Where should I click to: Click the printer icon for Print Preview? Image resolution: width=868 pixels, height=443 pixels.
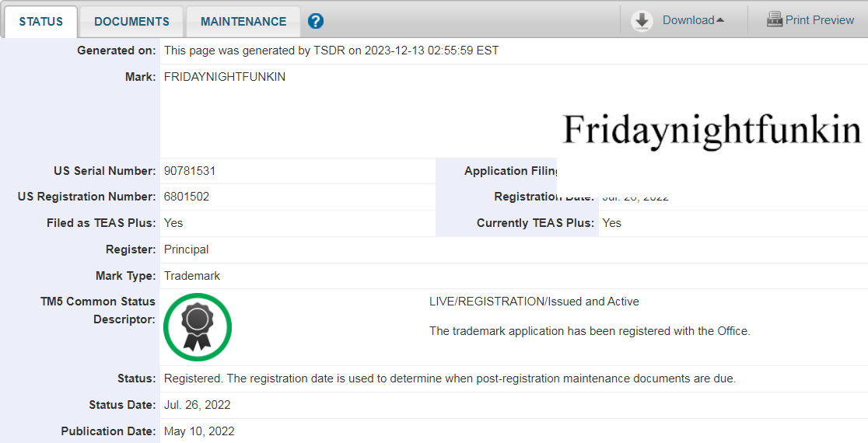[774, 20]
